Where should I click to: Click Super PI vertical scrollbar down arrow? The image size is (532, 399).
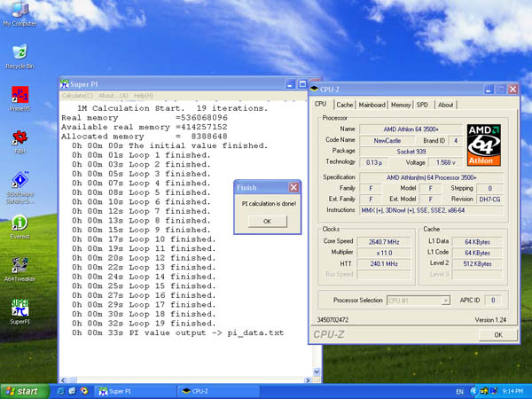pos(317,372)
